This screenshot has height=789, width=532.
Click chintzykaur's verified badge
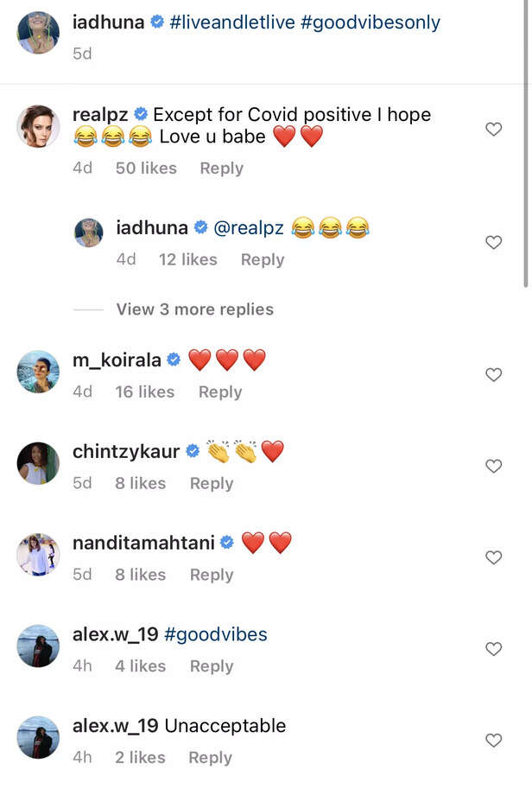pos(193,450)
